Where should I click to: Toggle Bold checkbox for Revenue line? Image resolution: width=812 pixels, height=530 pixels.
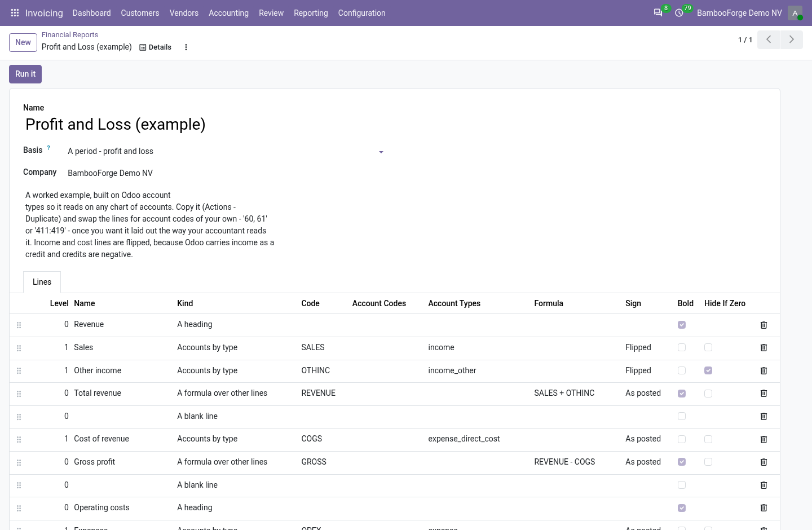682,325
